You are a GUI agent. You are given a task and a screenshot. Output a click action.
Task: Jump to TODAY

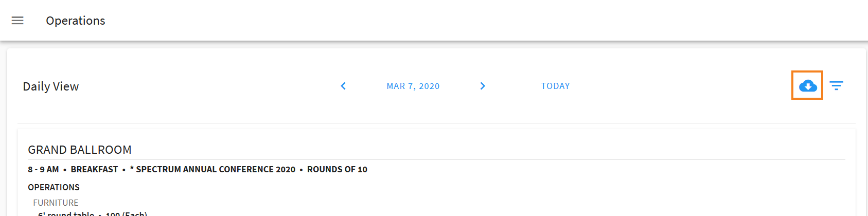click(x=555, y=86)
